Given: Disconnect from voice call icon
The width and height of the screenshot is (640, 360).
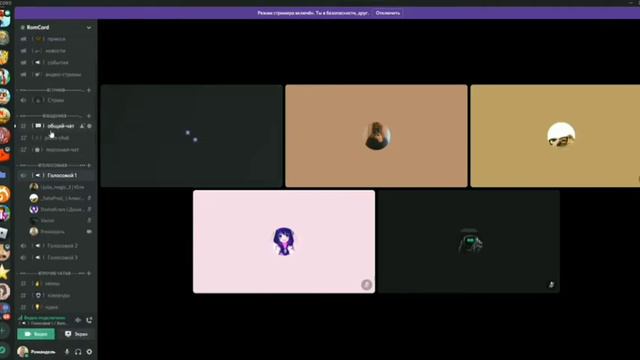Looking at the screenshot, I should (x=89, y=320).
